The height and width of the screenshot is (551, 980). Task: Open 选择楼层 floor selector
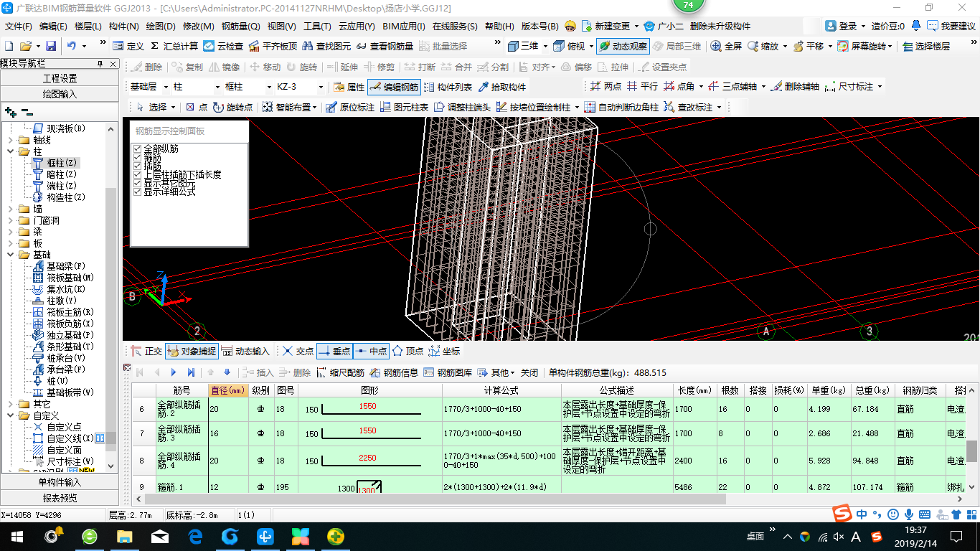coord(926,46)
